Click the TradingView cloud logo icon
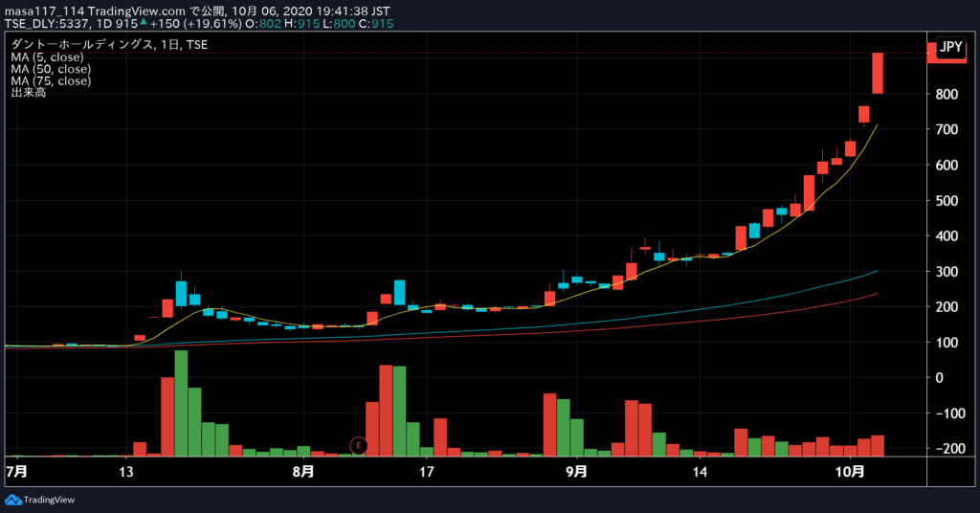 (13, 500)
